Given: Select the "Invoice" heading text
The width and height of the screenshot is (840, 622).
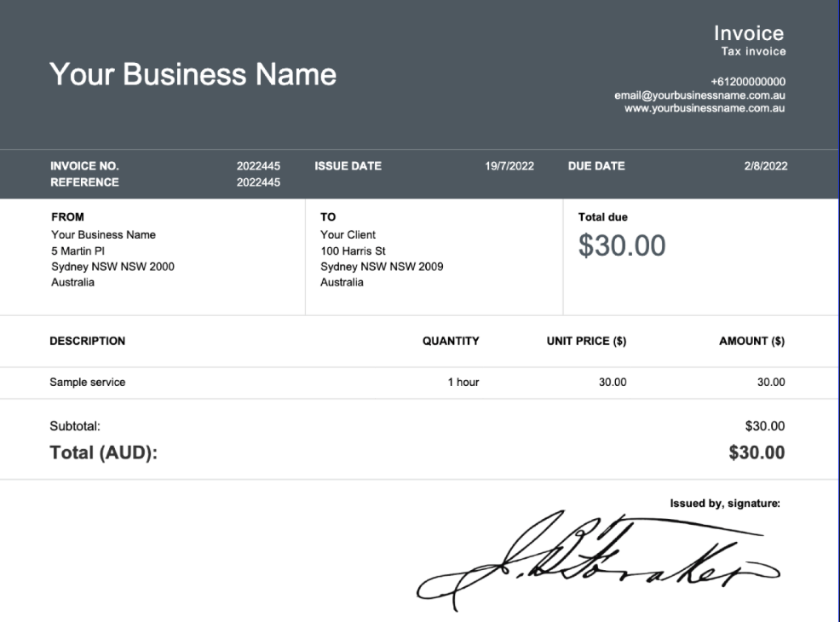Looking at the screenshot, I should coord(749,33).
